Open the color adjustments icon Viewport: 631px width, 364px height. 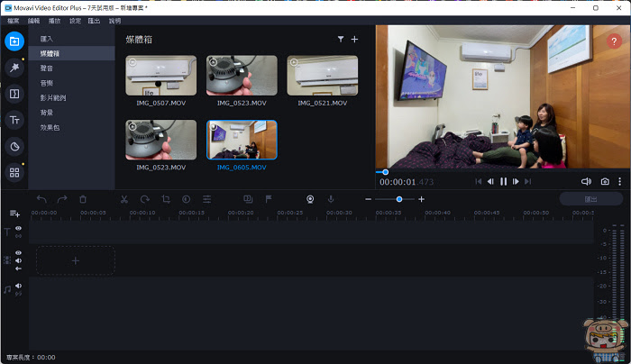tap(186, 199)
